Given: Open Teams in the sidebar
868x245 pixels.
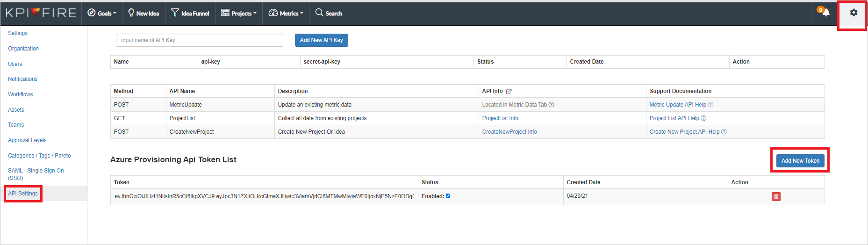Looking at the screenshot, I should tap(16, 125).
